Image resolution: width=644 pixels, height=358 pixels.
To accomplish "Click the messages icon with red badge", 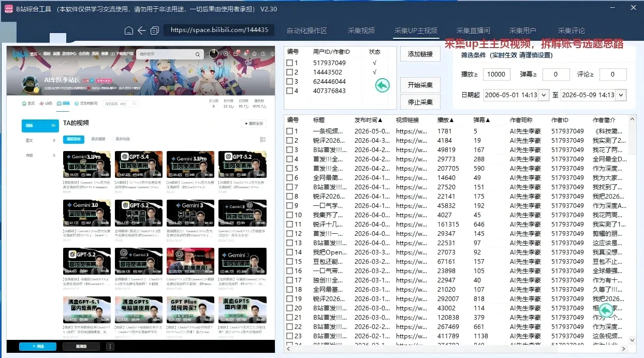I will [x=237, y=53].
